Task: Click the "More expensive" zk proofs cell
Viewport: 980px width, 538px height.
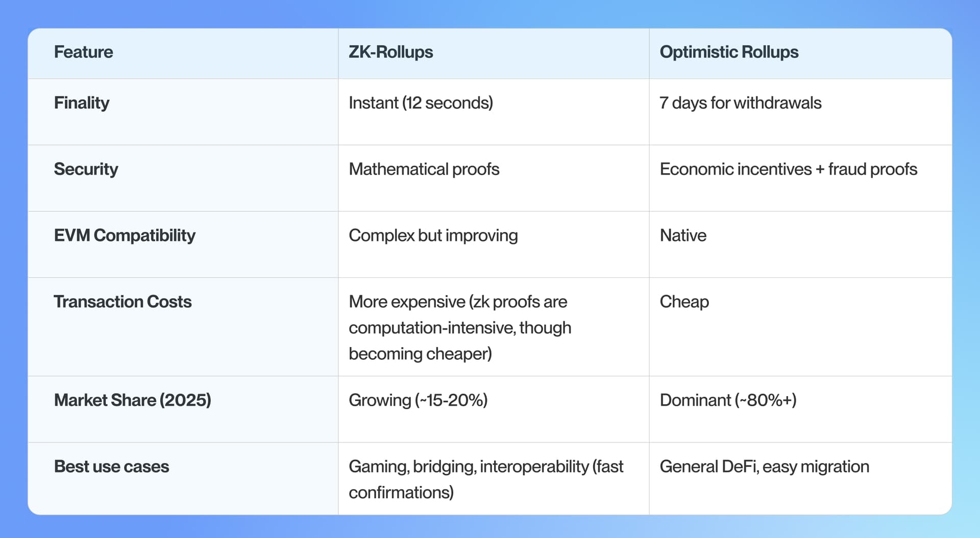Action: [x=459, y=328]
